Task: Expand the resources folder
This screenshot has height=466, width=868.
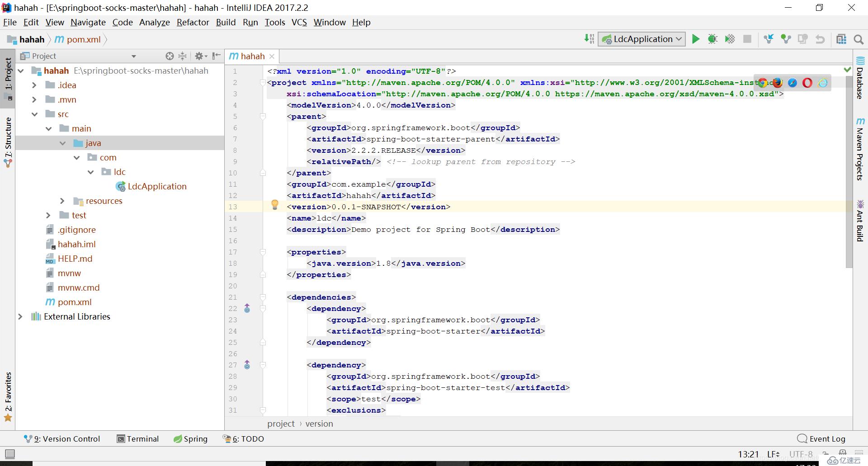Action: click(x=62, y=201)
